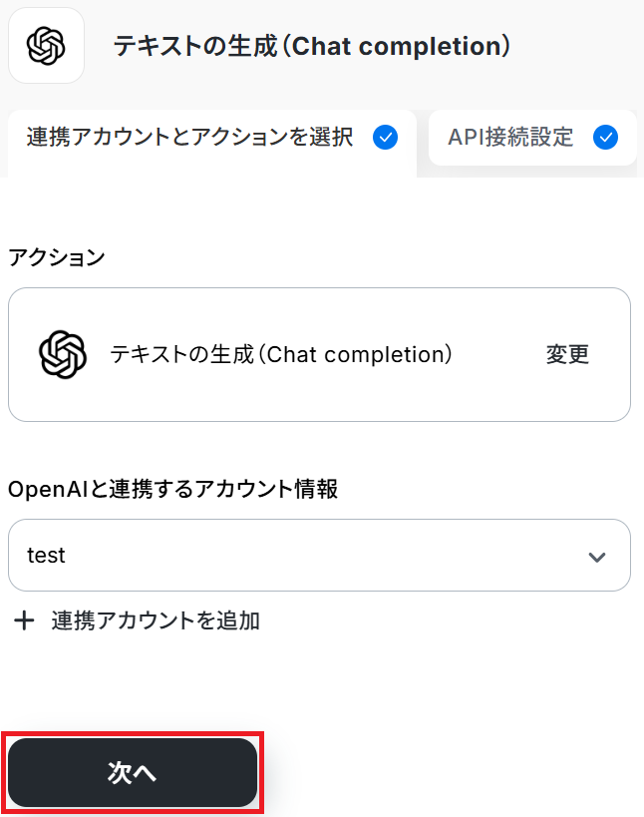Viewport: 644px width, 817px height.
Task: Click the テキストの生成(Chat completion) header title
Action: coord(312,46)
